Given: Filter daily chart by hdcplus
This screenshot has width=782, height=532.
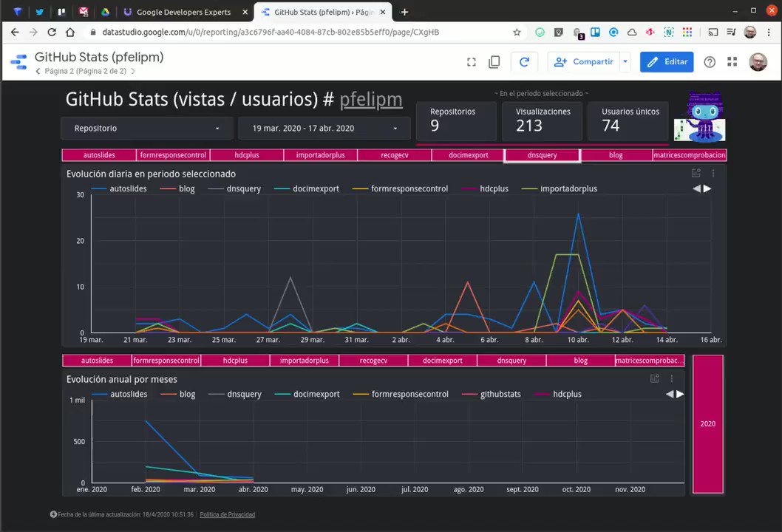Looking at the screenshot, I should coord(247,155).
